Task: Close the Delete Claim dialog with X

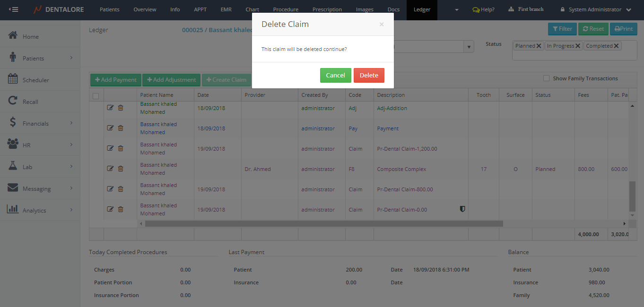Action: [x=381, y=24]
